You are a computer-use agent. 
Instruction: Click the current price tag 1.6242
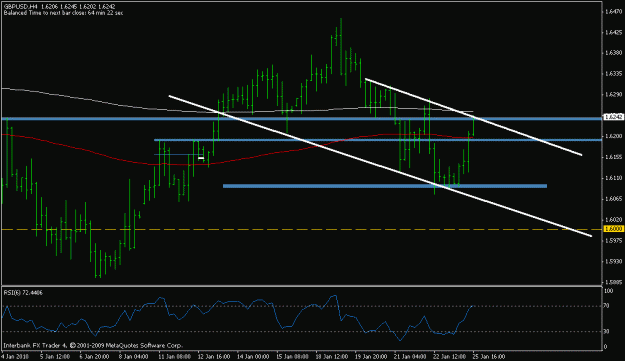pyautogui.click(x=613, y=117)
